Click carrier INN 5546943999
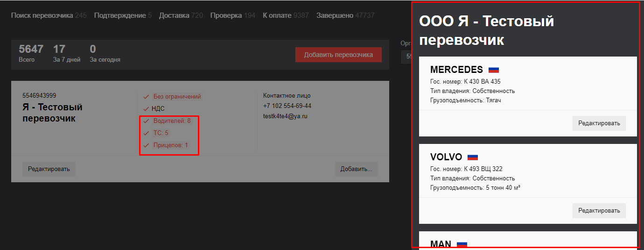This screenshot has height=250, width=644. point(39,95)
